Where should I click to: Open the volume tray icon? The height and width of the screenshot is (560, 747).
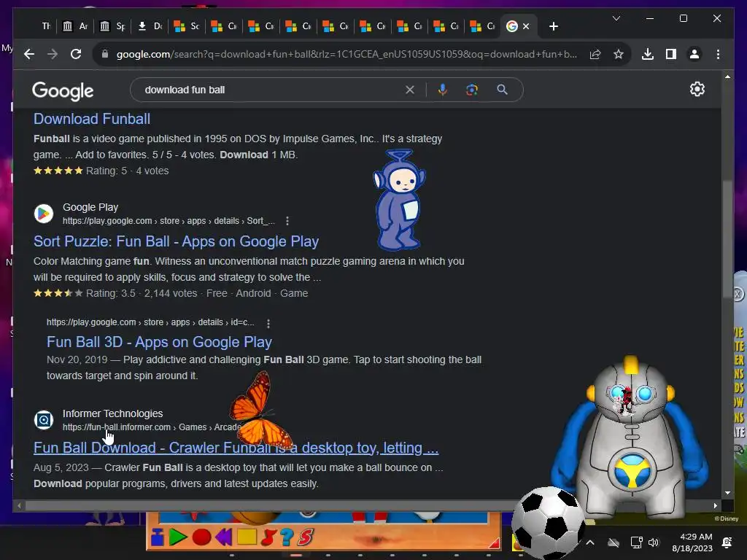tap(653, 542)
